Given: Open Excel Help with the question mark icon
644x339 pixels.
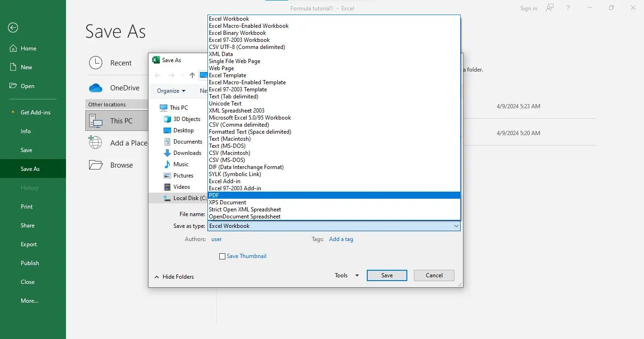Looking at the screenshot, I should (568, 8).
